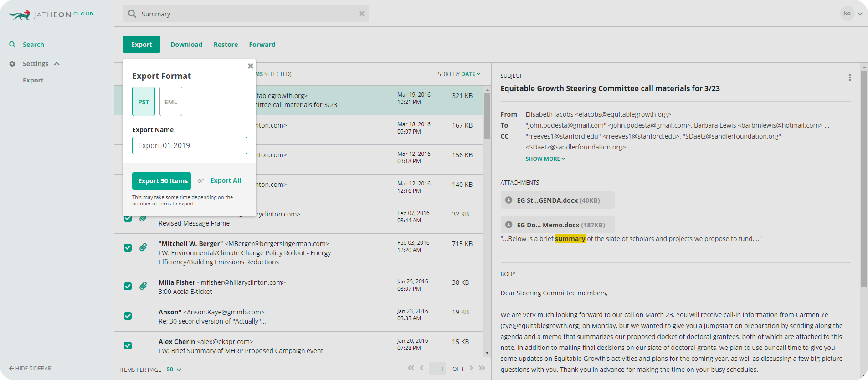Uncheck the Anson email checkbox
868x380 pixels.
[x=128, y=316]
